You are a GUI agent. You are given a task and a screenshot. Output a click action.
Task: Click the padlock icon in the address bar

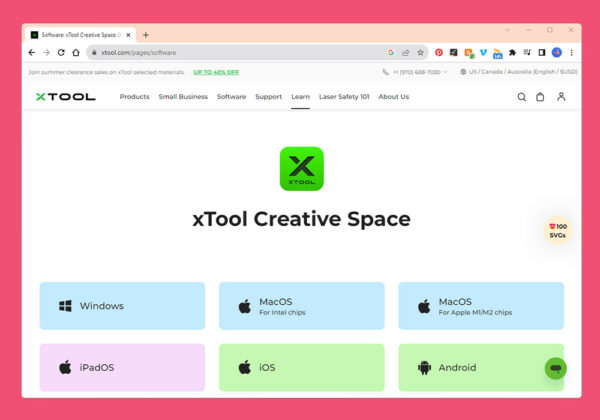point(94,52)
